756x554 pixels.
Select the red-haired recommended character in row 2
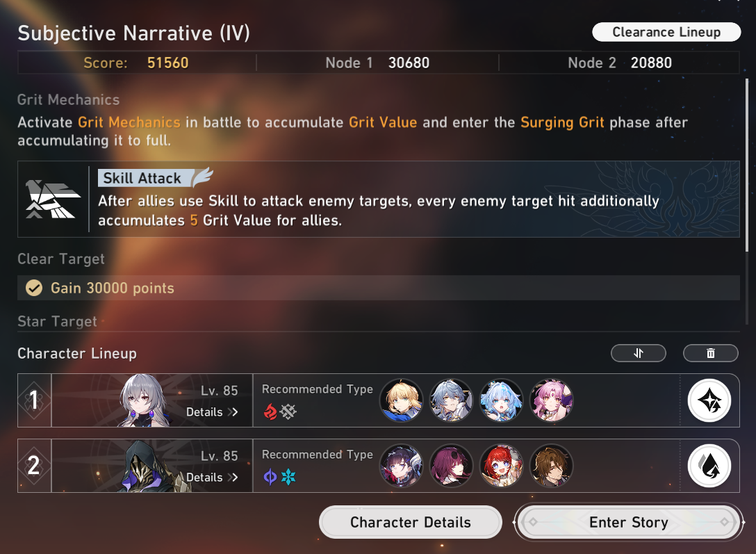(501, 466)
